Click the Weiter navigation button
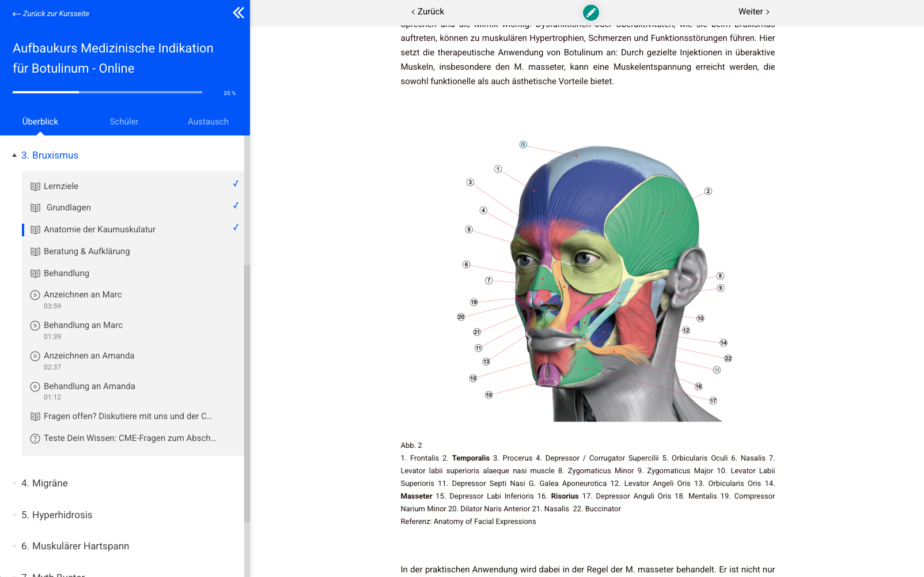 tap(754, 12)
